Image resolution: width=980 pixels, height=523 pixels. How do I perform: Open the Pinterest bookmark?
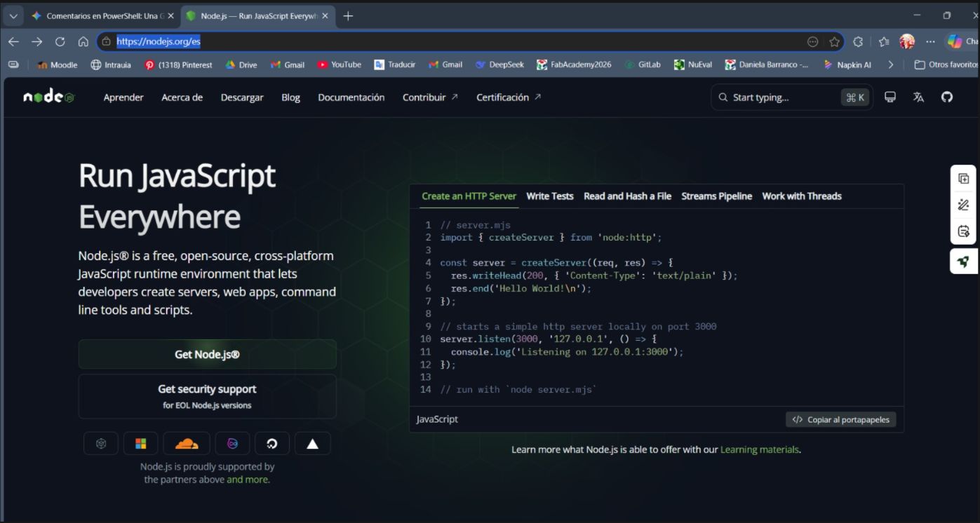coord(178,64)
